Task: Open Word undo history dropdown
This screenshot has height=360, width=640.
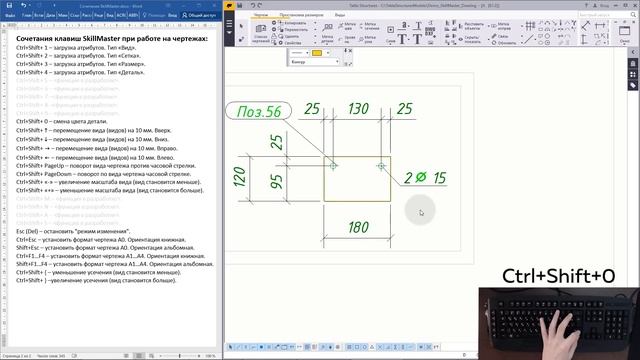Action: click(x=31, y=5)
